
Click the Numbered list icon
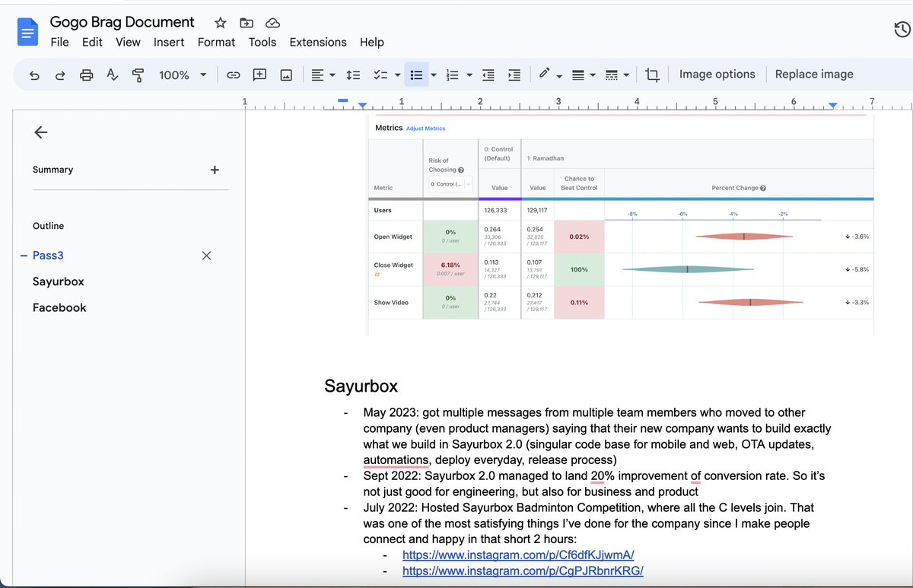(x=452, y=75)
